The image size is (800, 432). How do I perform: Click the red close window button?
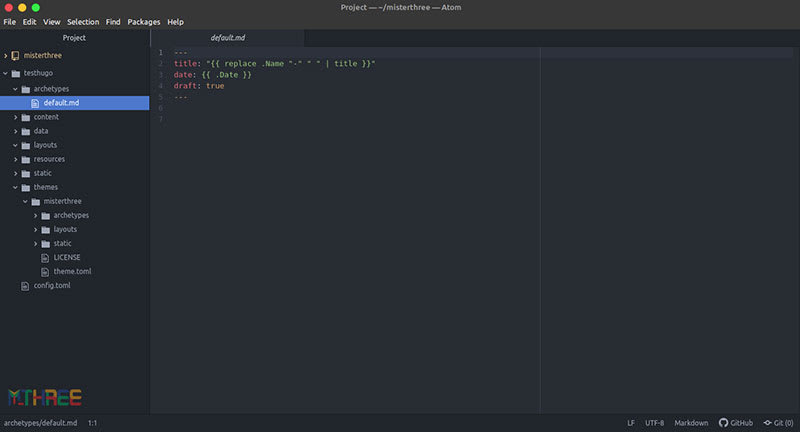click(9, 8)
